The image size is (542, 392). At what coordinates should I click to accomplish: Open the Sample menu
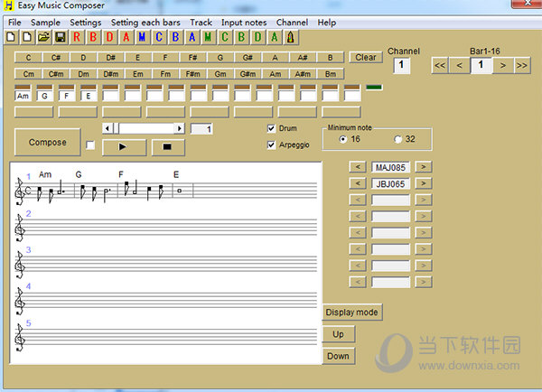coord(45,23)
